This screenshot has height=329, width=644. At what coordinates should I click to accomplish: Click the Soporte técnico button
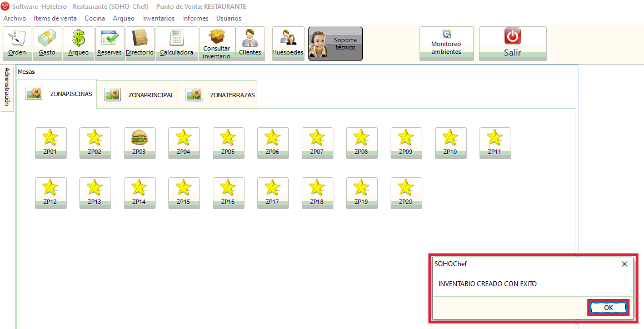tap(336, 43)
